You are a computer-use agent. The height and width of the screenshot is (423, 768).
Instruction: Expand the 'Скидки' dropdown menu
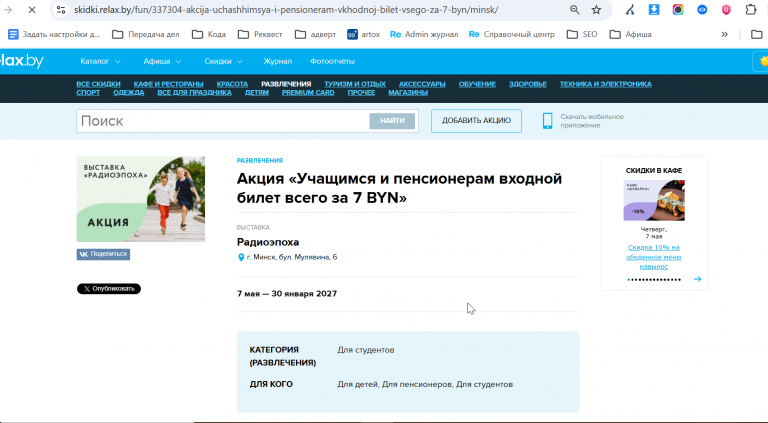[x=223, y=61]
